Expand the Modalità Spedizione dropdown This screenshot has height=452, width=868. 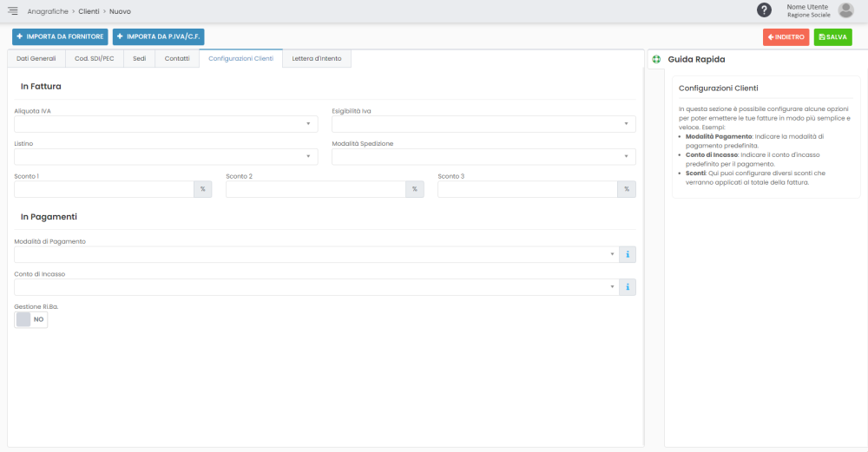pyautogui.click(x=483, y=157)
